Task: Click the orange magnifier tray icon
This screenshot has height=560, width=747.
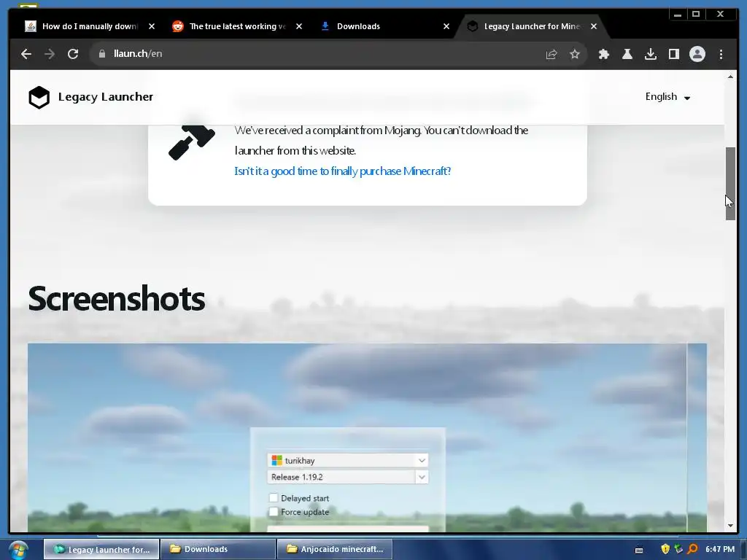Action: tap(692, 549)
